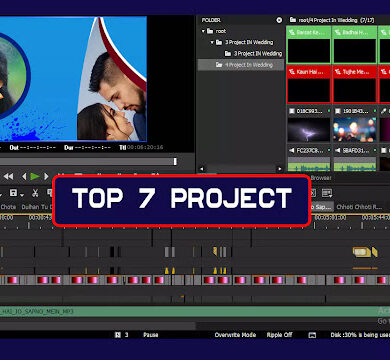Select the red Tujhe Me sequence clip
390x360 pixels.
(355, 84)
